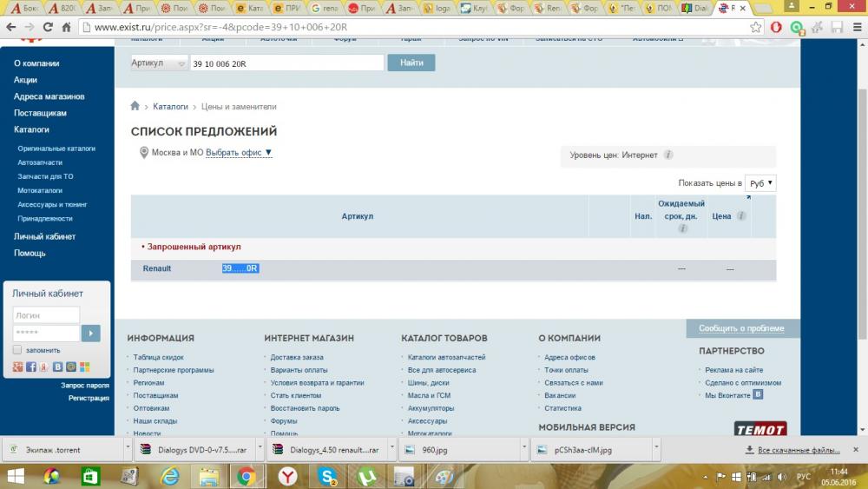Open Таблица скидок footer link

(x=158, y=357)
